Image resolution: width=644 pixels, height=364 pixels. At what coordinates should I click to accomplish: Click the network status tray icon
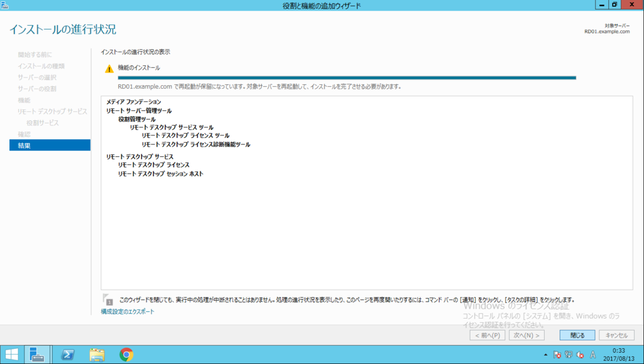(568, 355)
